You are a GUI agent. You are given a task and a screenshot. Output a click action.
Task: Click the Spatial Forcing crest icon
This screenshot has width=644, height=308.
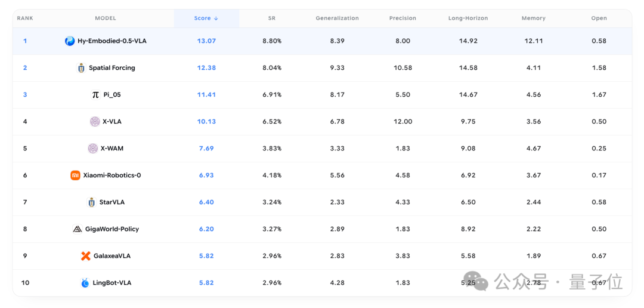tap(81, 68)
